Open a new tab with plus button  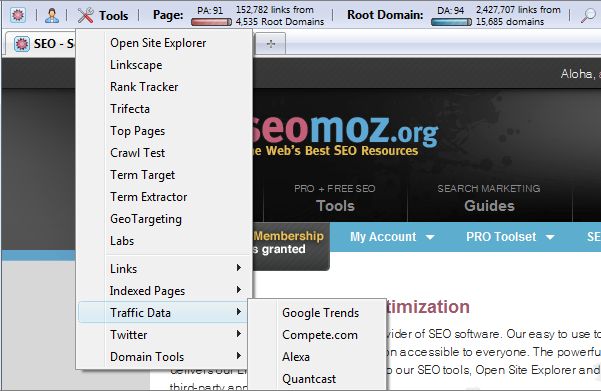click(x=271, y=44)
